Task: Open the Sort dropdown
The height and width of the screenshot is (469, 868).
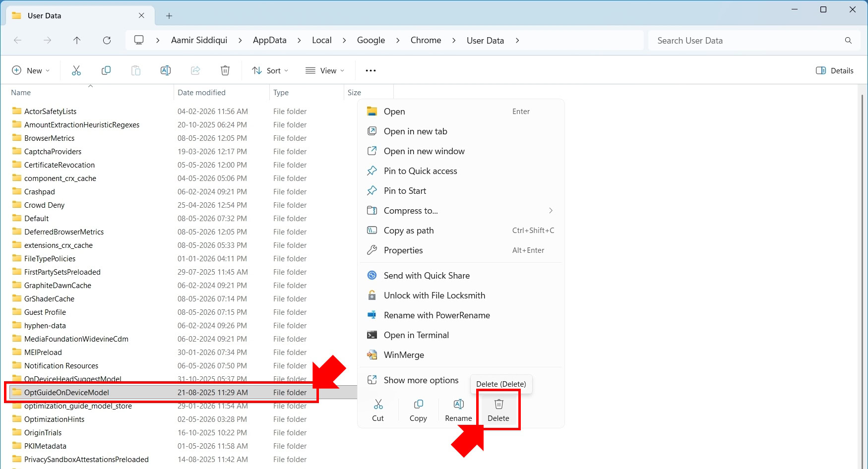Action: (x=270, y=70)
